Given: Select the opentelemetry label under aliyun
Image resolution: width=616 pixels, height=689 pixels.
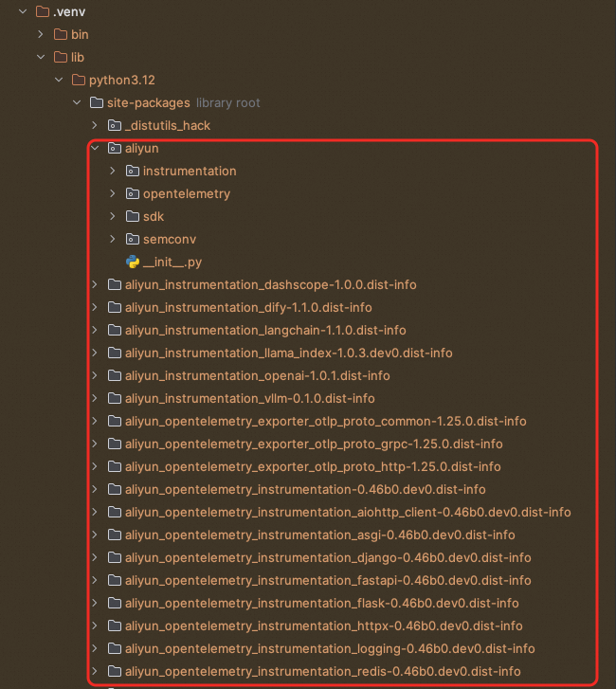Looking at the screenshot, I should coord(187,194).
